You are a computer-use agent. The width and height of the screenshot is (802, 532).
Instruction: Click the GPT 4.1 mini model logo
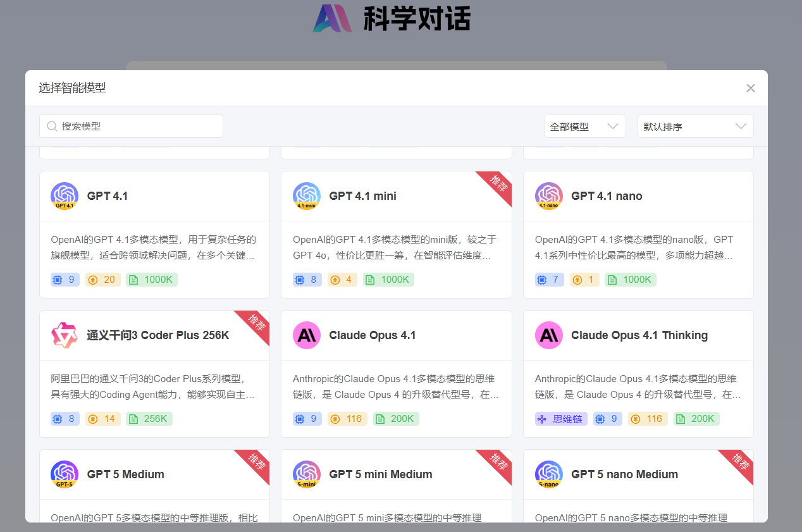point(307,196)
